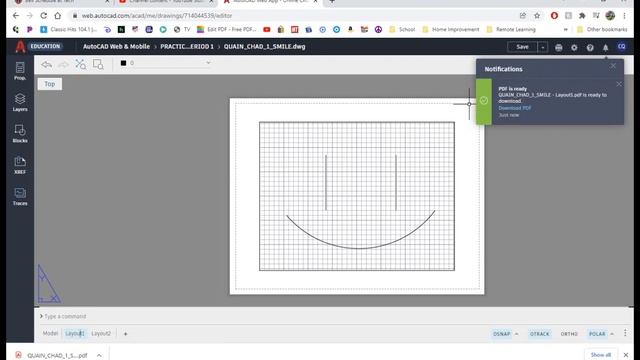Open the Home Improvement bookmarks folder
The height and width of the screenshot is (360, 640).
tap(451, 29)
